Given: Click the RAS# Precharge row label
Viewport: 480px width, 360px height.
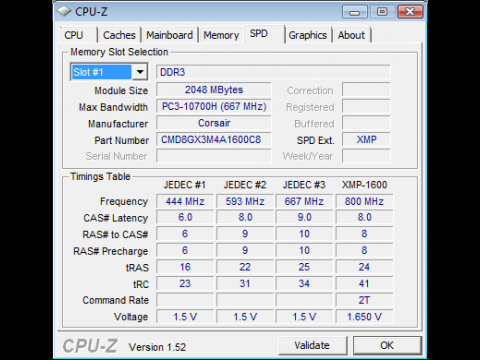Looking at the screenshot, I should [x=111, y=251].
